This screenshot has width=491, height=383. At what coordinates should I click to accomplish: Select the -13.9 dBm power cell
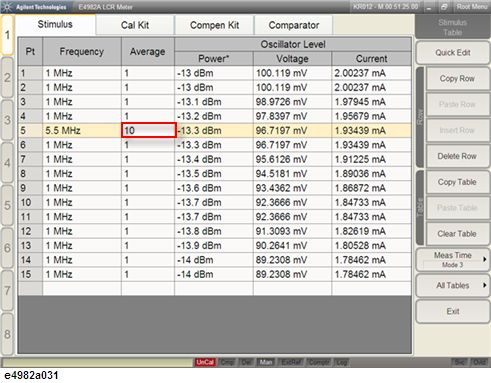click(x=214, y=245)
